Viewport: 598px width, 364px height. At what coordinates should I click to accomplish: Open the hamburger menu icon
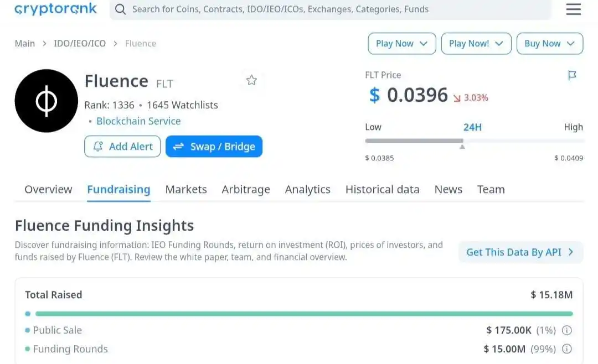point(573,9)
